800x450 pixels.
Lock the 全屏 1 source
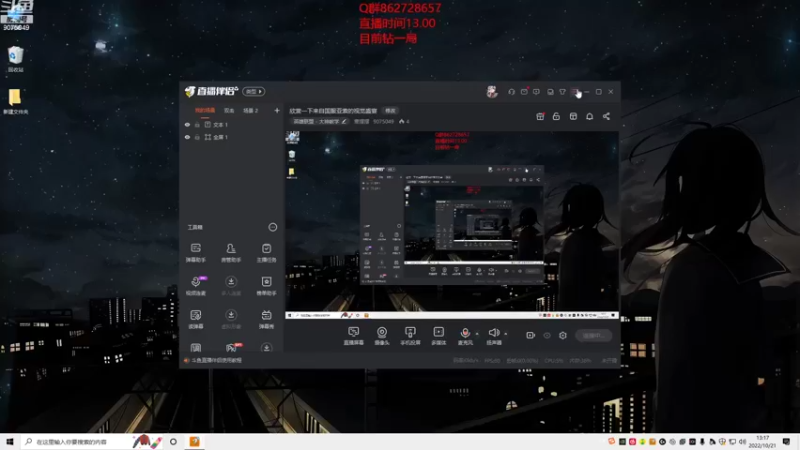197,137
